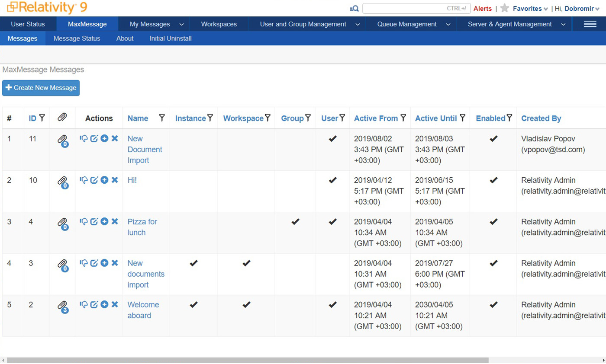Open the About sub-tab
The image size is (606, 364).
pyautogui.click(x=125, y=38)
